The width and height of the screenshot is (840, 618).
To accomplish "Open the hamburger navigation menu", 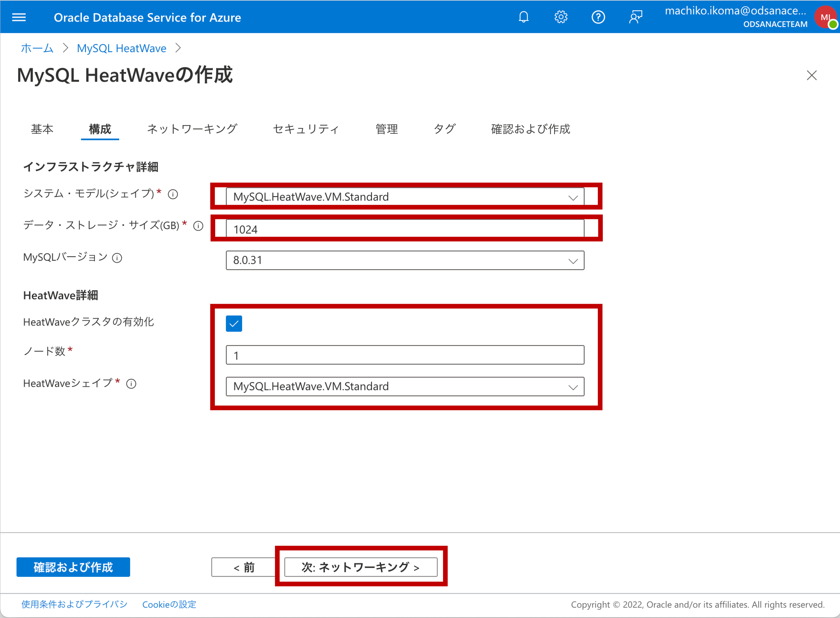I will pyautogui.click(x=19, y=17).
